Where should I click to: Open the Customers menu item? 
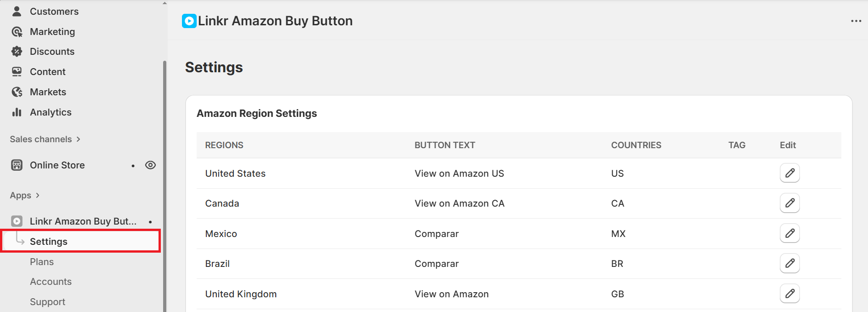[x=54, y=12]
